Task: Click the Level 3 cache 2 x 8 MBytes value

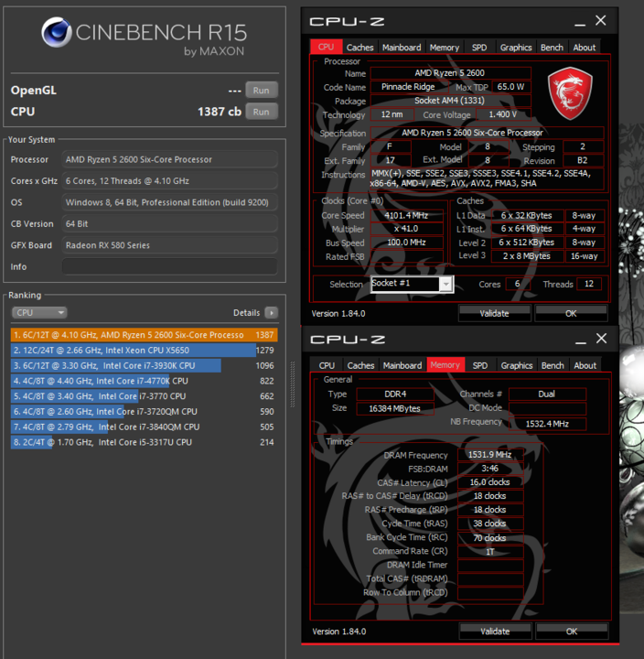Action: point(527,256)
